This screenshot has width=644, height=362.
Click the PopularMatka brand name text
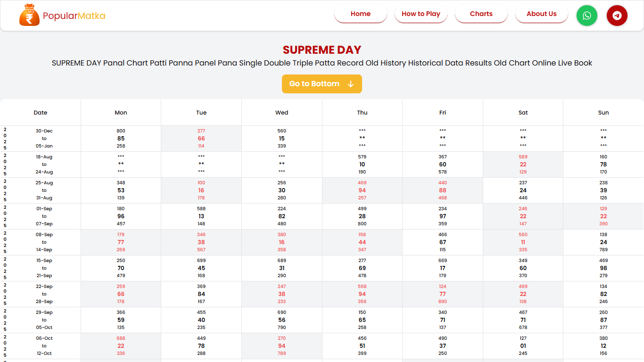pyautogui.click(x=74, y=16)
